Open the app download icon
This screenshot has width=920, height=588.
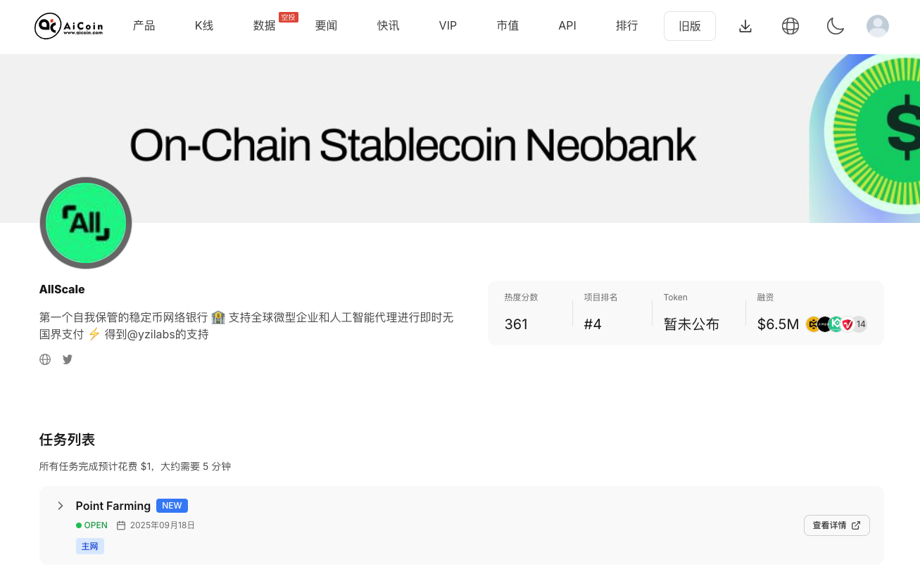pyautogui.click(x=745, y=26)
